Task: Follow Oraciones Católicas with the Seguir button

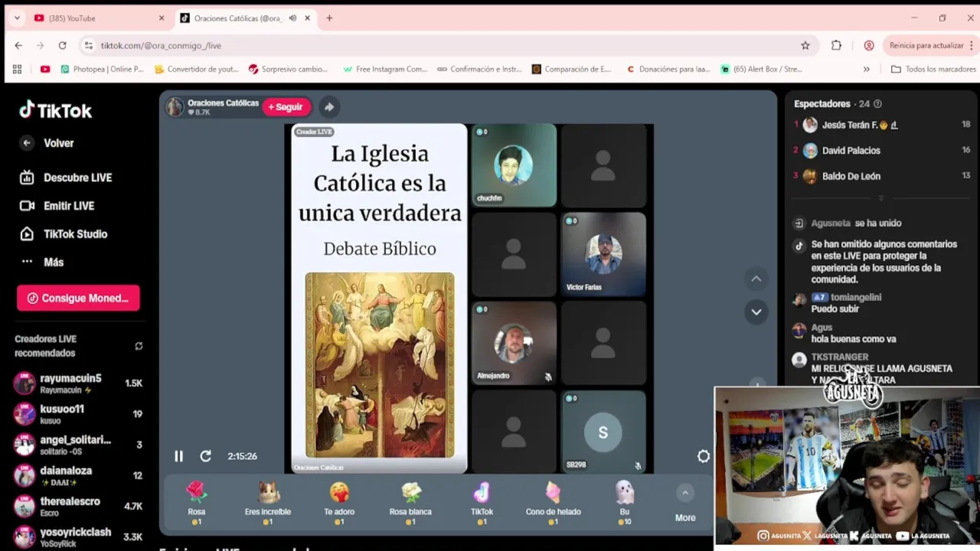Action: coord(286,107)
